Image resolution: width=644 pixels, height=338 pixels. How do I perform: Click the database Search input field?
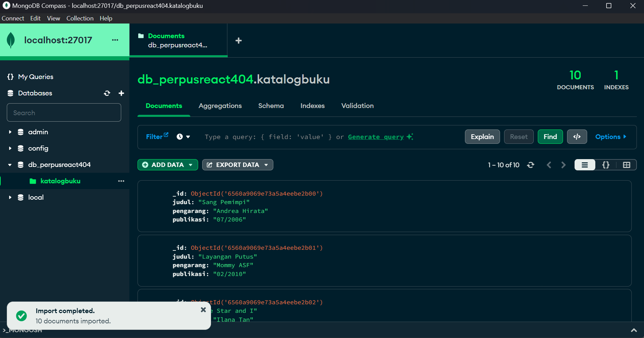tap(64, 112)
